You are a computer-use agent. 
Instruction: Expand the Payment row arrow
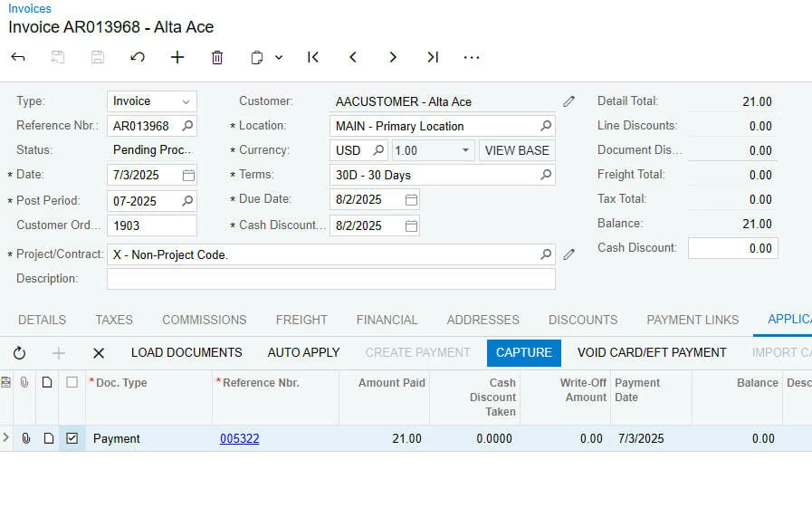tap(5, 437)
